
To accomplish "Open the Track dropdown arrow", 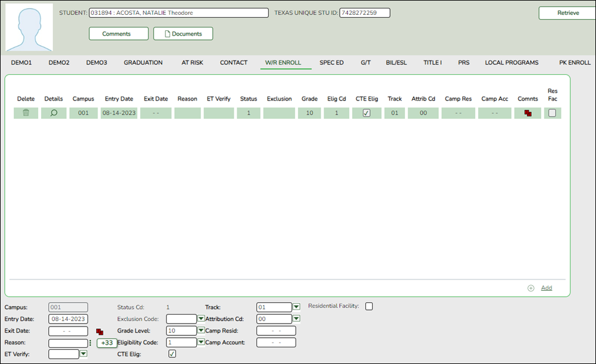I will tap(296, 307).
